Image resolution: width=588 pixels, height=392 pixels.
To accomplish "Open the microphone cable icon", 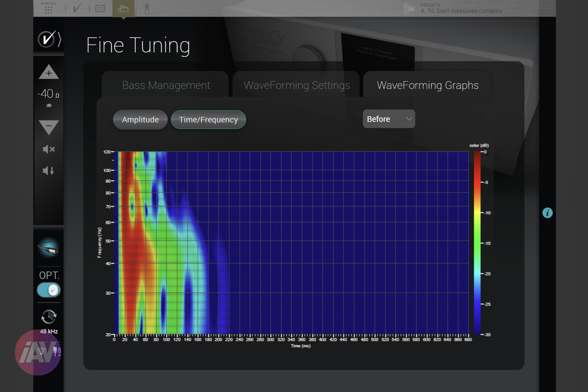I will [49, 248].
